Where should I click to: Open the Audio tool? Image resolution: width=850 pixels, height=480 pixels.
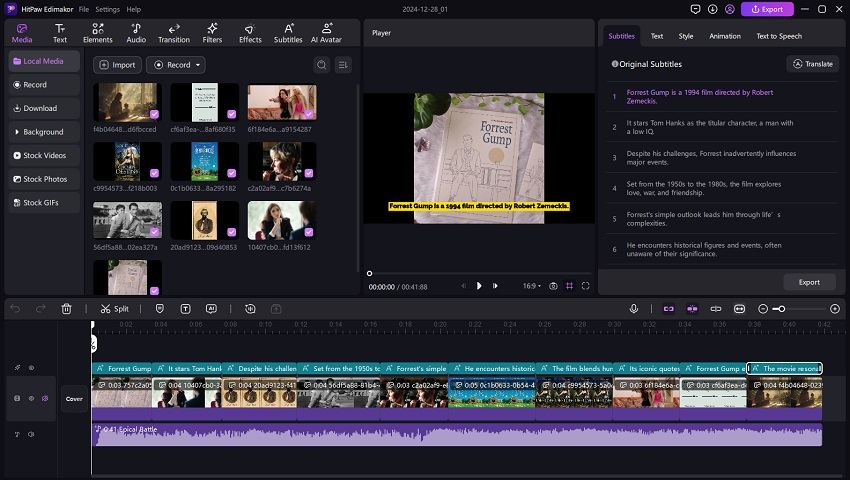coord(136,33)
